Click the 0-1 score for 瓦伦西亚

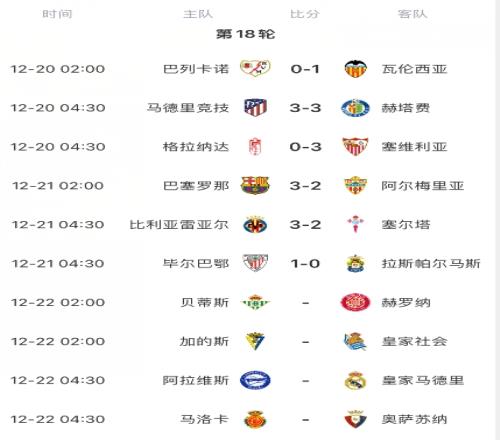click(x=305, y=69)
